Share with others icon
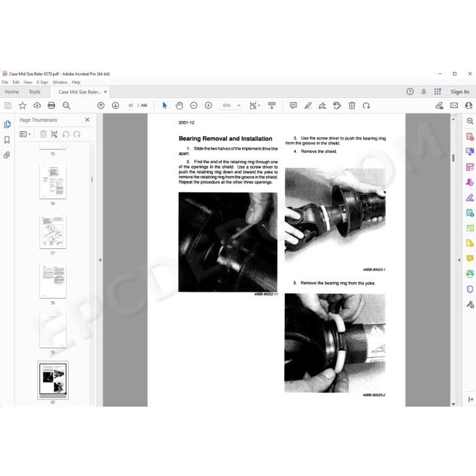The image size is (476, 476). click(x=469, y=105)
